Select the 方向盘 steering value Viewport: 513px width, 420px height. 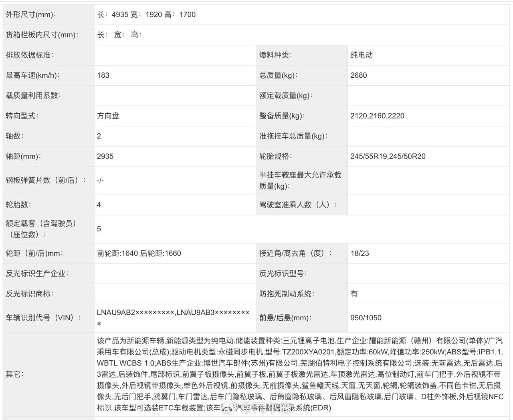(108, 116)
